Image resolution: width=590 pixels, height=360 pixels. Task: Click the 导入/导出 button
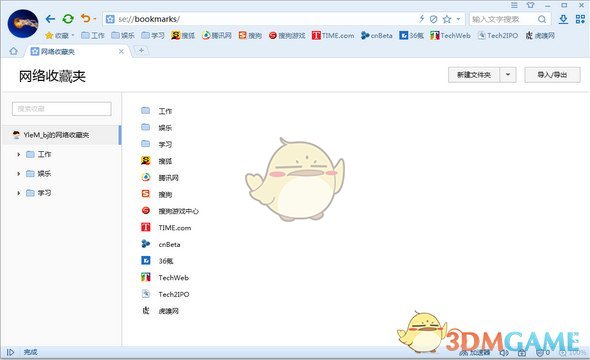tap(552, 75)
